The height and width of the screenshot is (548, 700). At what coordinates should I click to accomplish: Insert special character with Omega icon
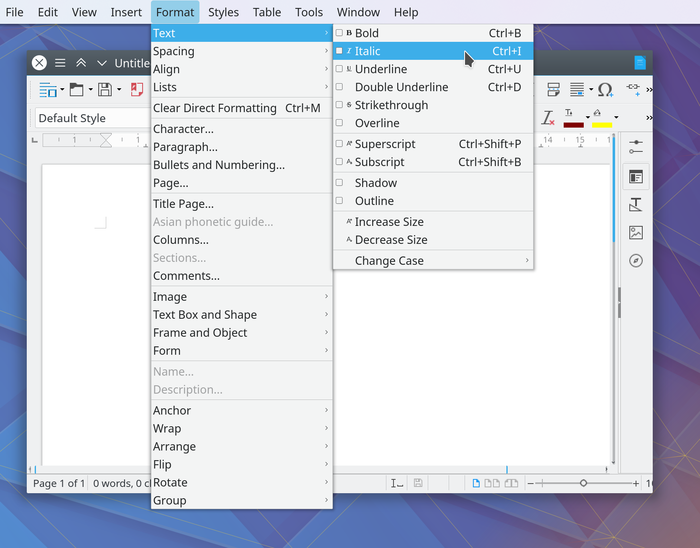pyautogui.click(x=605, y=90)
